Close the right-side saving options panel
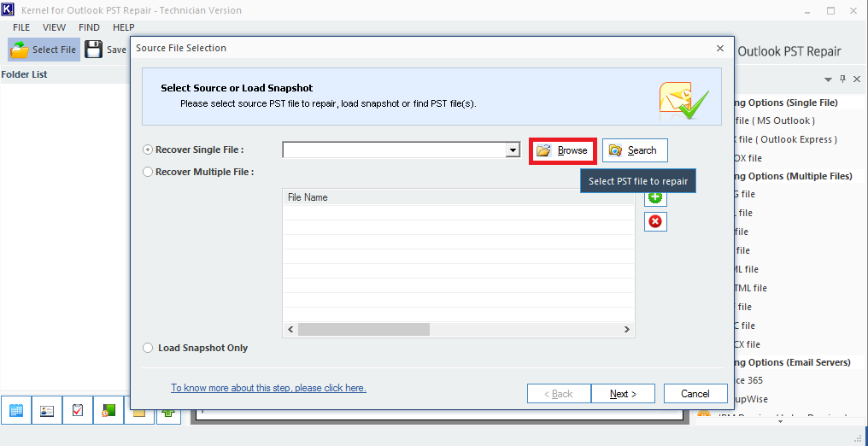The image size is (868, 446). click(x=857, y=79)
